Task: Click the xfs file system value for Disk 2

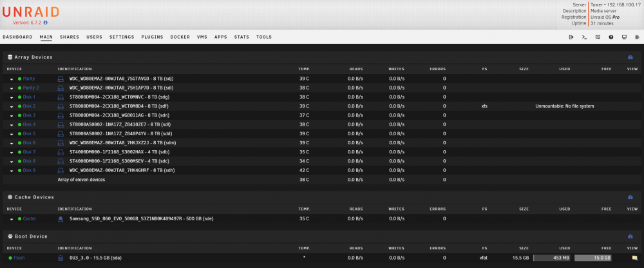Action: point(485,106)
